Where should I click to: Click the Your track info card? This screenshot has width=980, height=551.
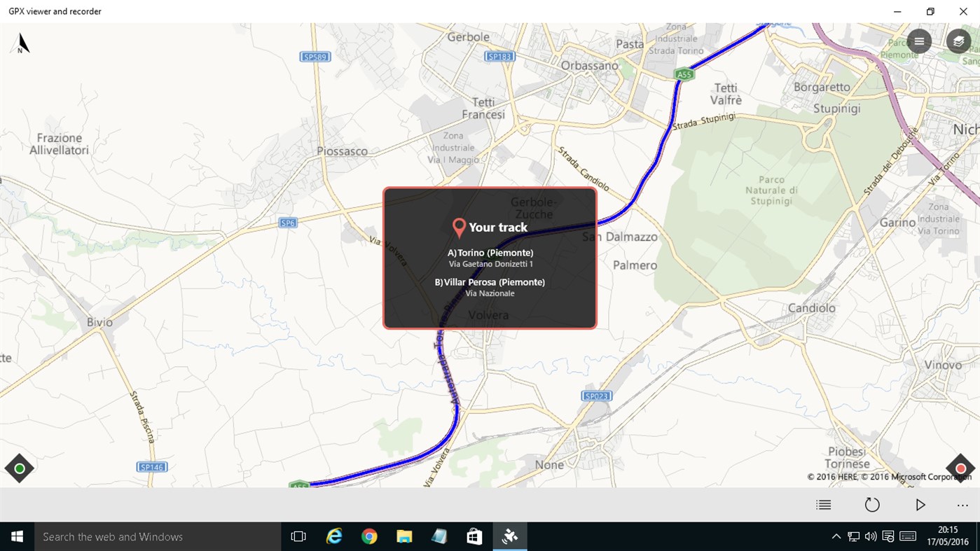point(490,258)
